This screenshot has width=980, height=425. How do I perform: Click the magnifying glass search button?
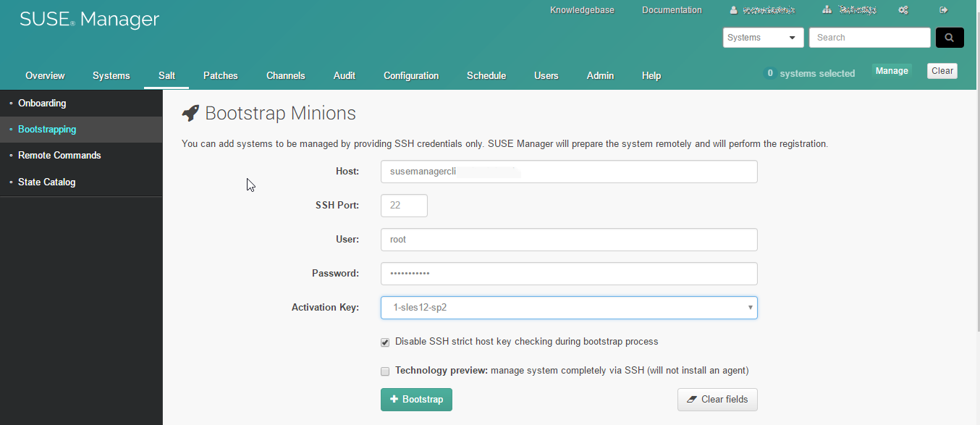pyautogui.click(x=949, y=38)
